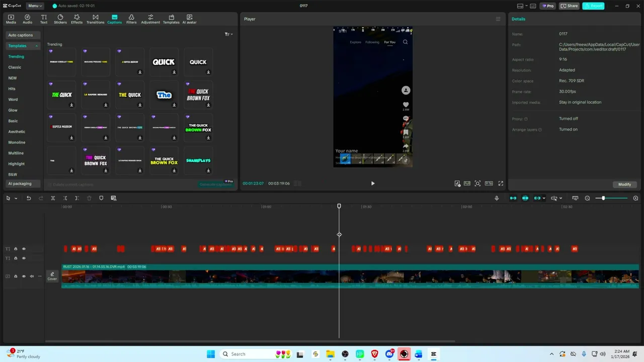Click the Export button
This screenshot has width=644, height=362.
pos(593,6)
